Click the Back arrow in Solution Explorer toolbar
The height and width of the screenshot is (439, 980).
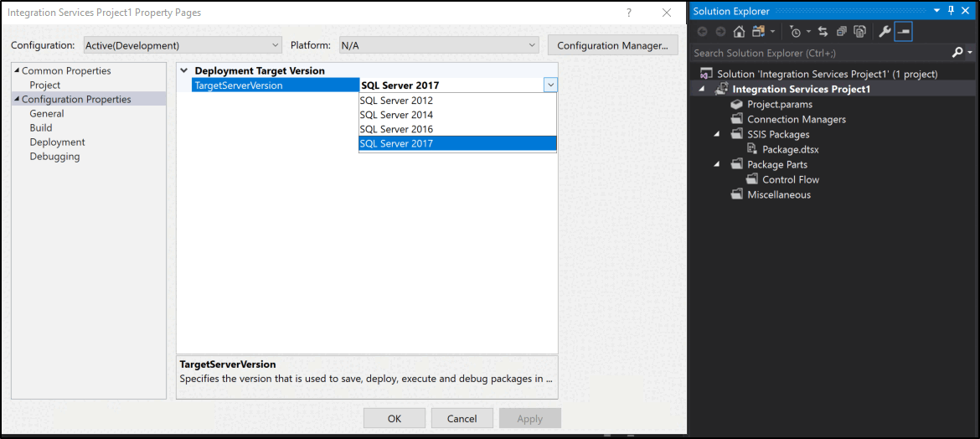[703, 31]
